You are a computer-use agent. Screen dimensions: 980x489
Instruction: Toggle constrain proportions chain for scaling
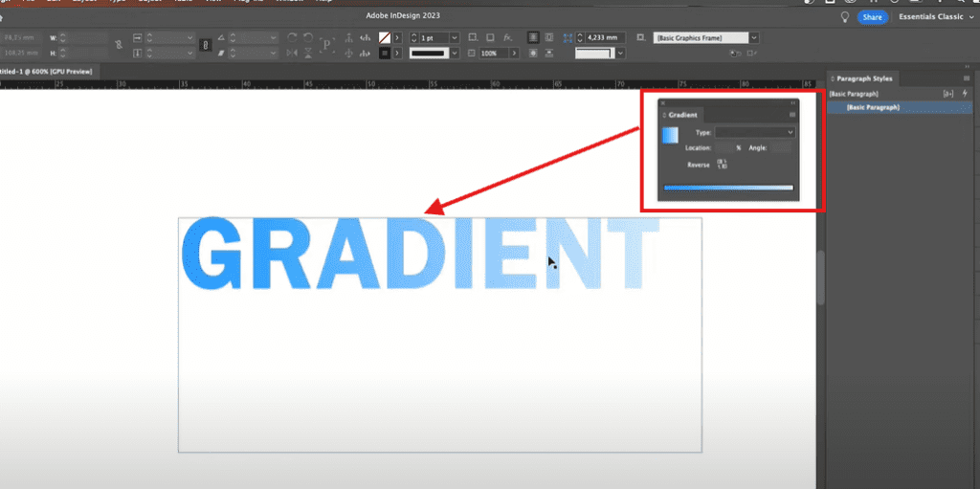[205, 45]
